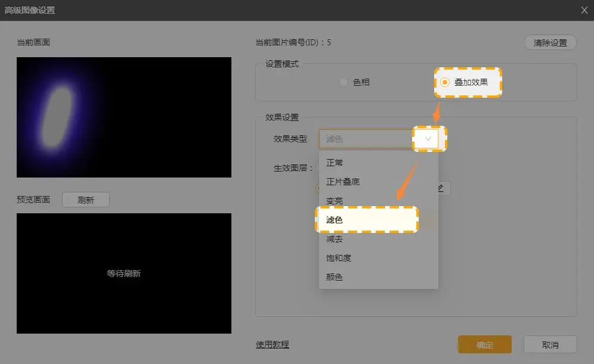Choose 正片叠底 from the effect list
Screen dimensions: 594x364
[x=343, y=182]
